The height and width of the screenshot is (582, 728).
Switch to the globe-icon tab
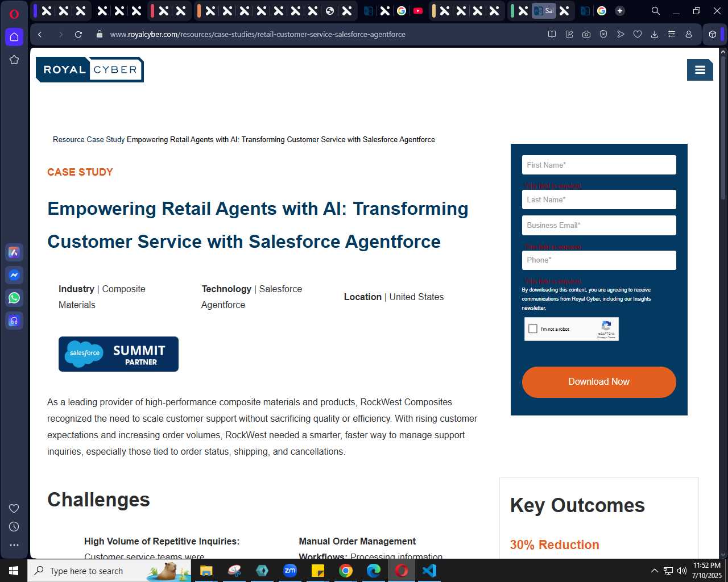[330, 11]
